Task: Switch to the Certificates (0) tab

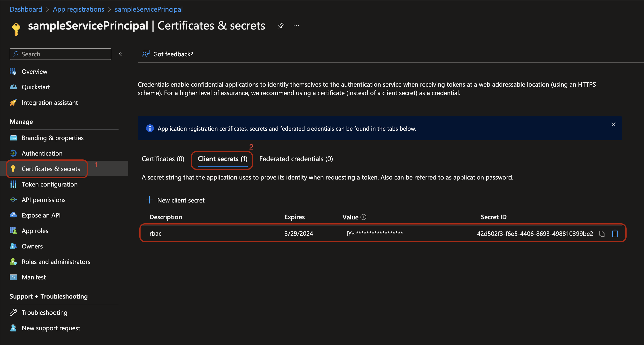Action: [x=163, y=159]
